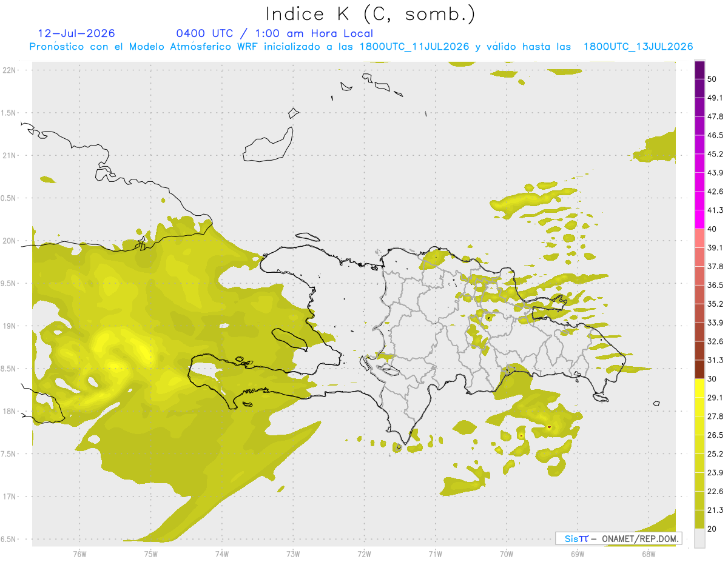728x562 pixels.
Task: Click the '18N' latitude label
Action: 10,411
